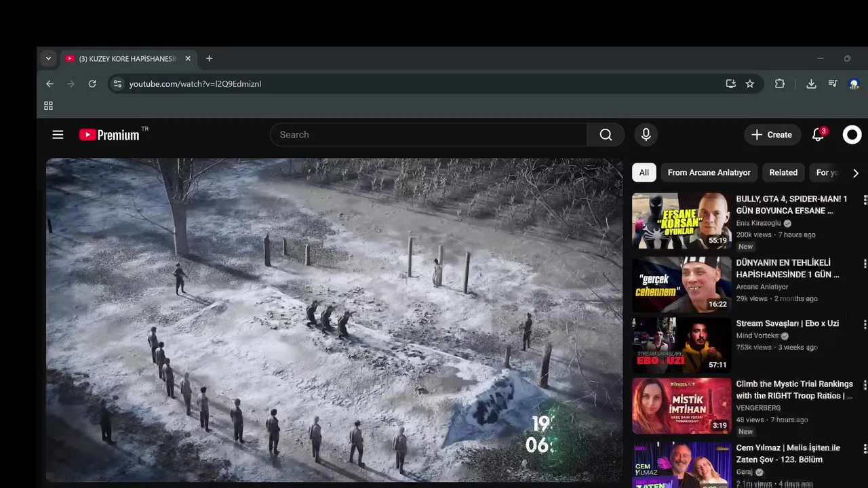The height and width of the screenshot is (488, 868).
Task: Select the partially visible For you chip
Action: pyautogui.click(x=827, y=173)
